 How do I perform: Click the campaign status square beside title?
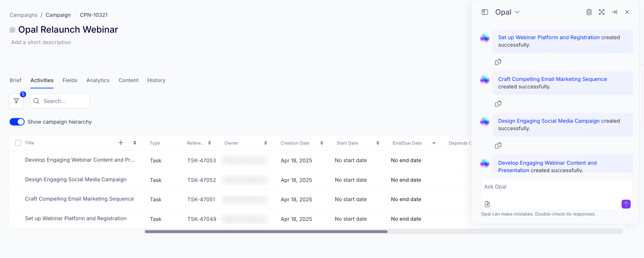click(12, 30)
